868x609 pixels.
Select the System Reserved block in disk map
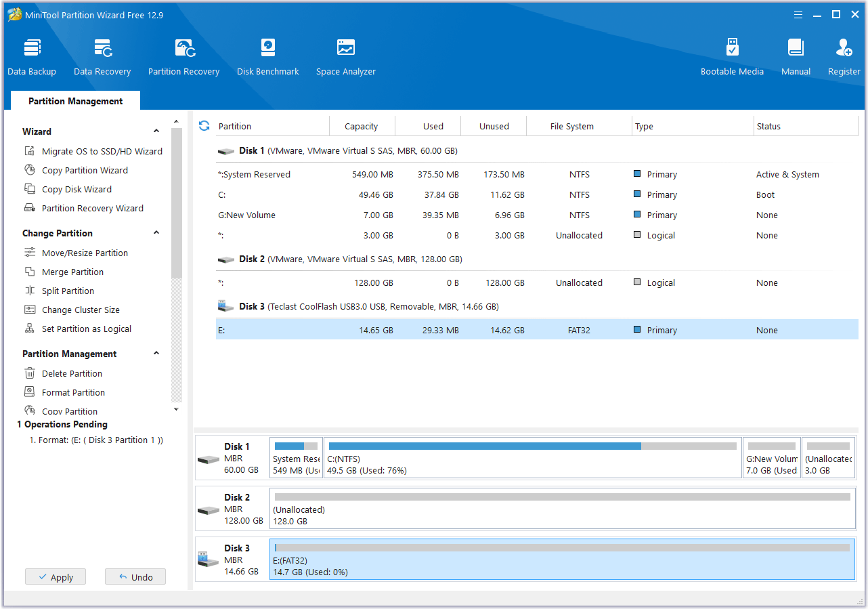[x=296, y=457]
